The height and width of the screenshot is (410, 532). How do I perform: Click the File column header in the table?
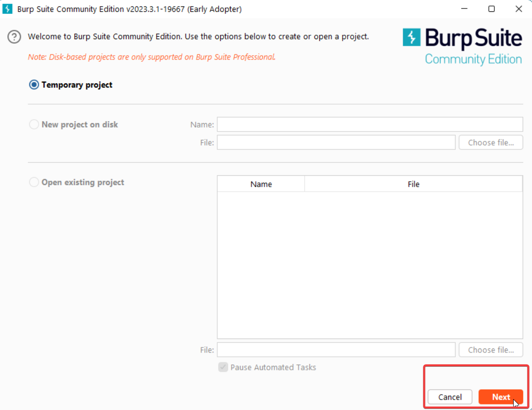click(413, 184)
